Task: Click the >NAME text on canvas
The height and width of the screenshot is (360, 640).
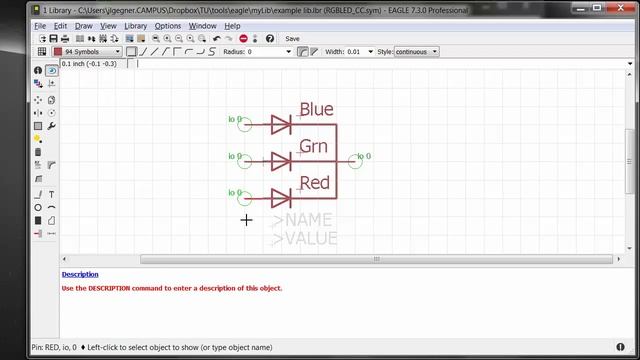Action: coord(303,220)
